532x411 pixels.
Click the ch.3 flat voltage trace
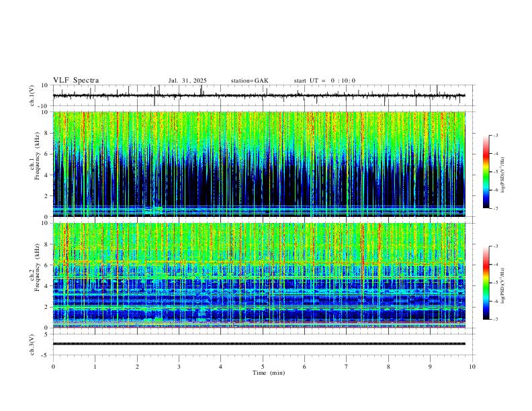tap(259, 344)
